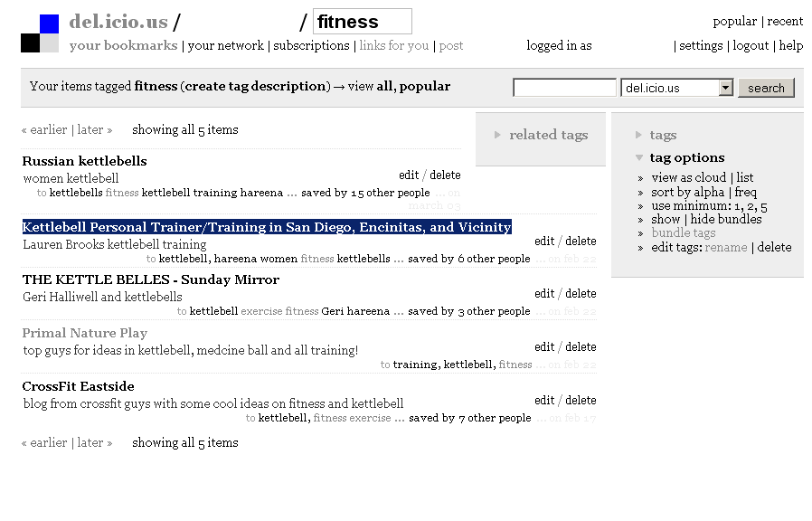Click the fitness tag input box
Image resolution: width=812 pixels, height=521 pixels.
[x=363, y=22]
